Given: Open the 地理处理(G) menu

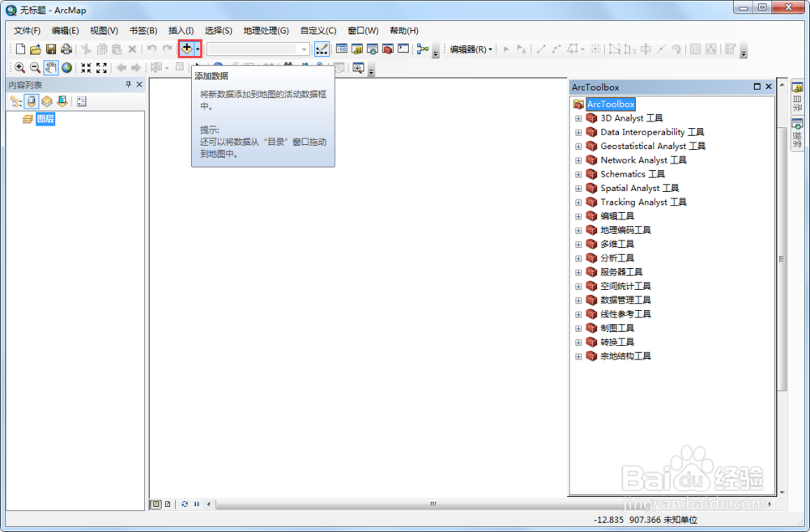Looking at the screenshot, I should [x=266, y=31].
